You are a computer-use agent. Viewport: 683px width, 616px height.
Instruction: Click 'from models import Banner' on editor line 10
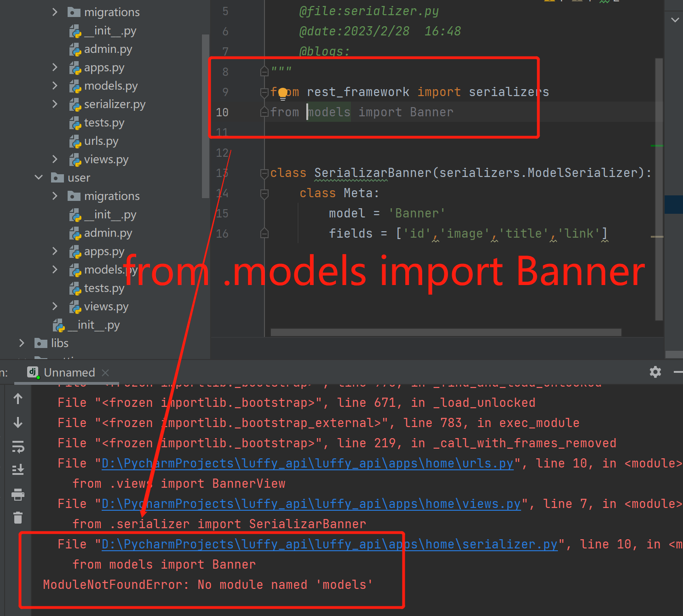click(x=362, y=112)
